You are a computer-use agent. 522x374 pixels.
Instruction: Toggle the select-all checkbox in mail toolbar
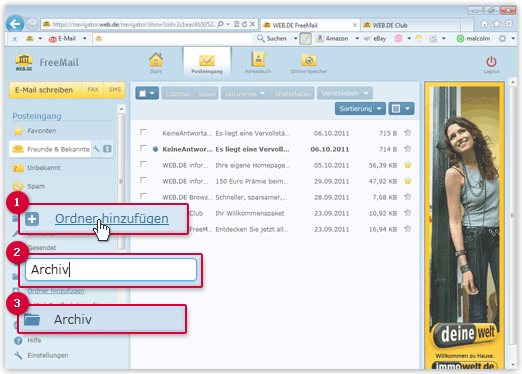click(x=142, y=93)
